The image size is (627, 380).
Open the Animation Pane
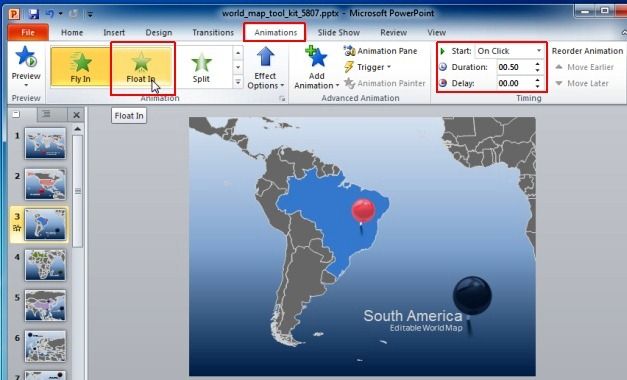pos(381,51)
